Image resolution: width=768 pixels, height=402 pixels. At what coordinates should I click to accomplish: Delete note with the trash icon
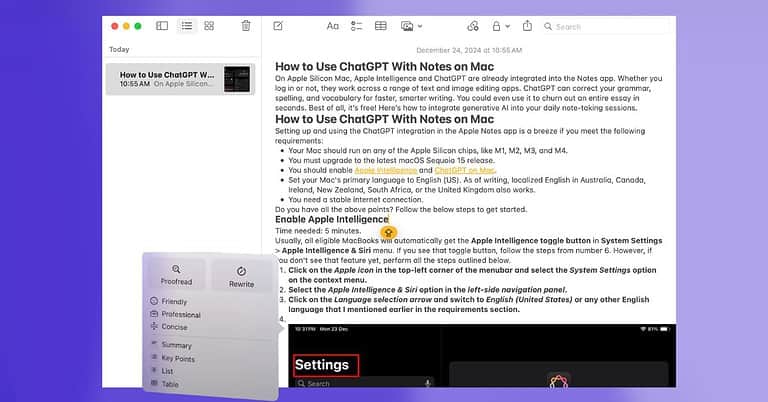[246, 26]
